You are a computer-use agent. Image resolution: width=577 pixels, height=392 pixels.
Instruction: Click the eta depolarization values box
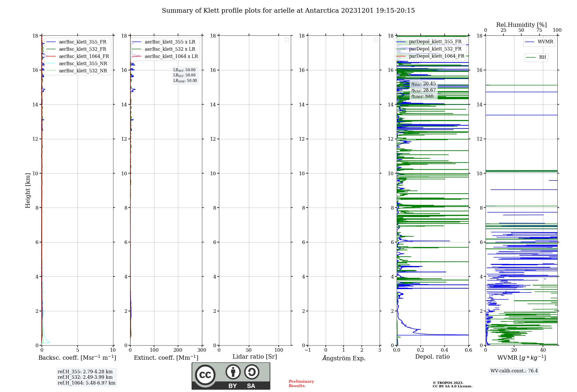[423, 90]
